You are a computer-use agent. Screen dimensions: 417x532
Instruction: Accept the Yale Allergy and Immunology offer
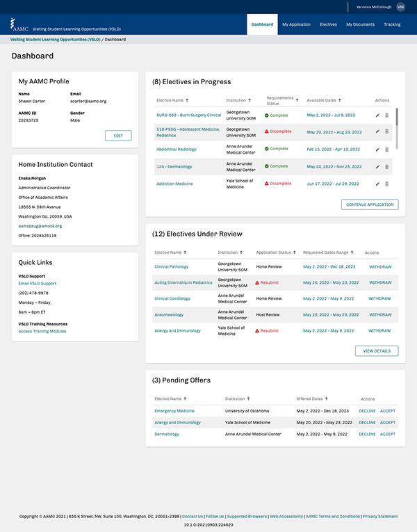pos(388,423)
